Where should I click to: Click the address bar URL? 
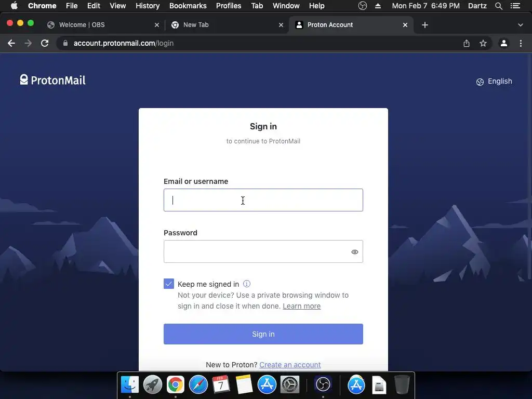pyautogui.click(x=124, y=43)
